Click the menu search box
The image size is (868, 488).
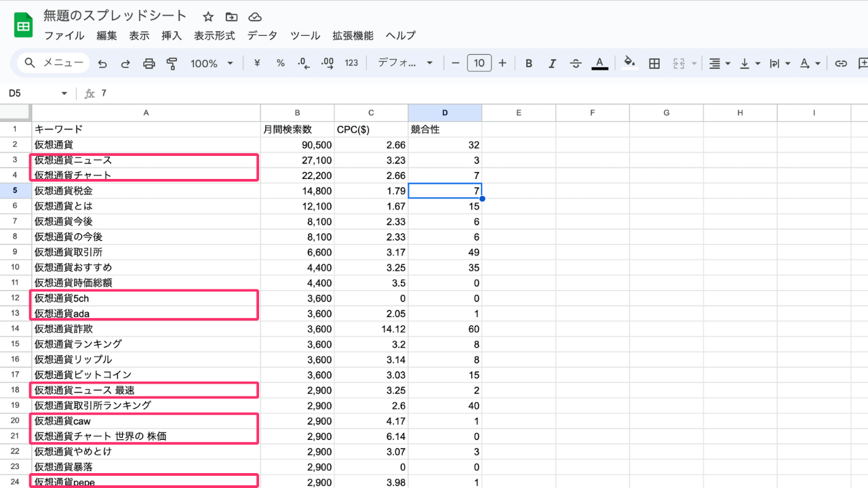coord(54,63)
